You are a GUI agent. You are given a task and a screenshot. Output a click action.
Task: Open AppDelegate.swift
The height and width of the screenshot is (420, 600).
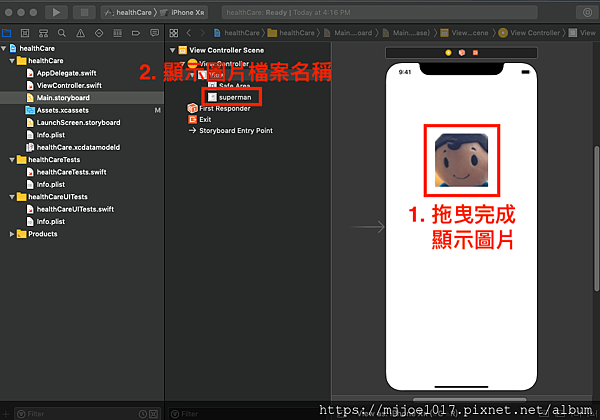point(66,73)
